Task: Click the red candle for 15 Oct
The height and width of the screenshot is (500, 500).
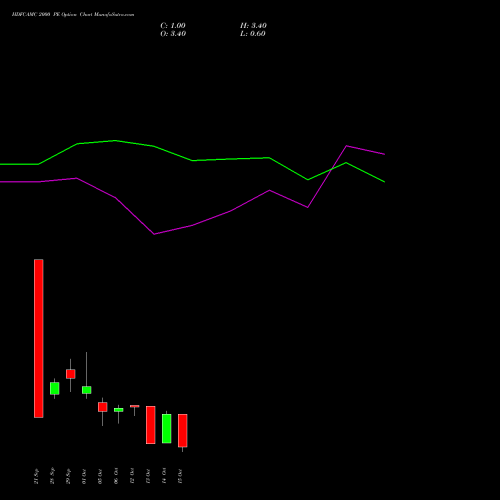Action: click(183, 431)
